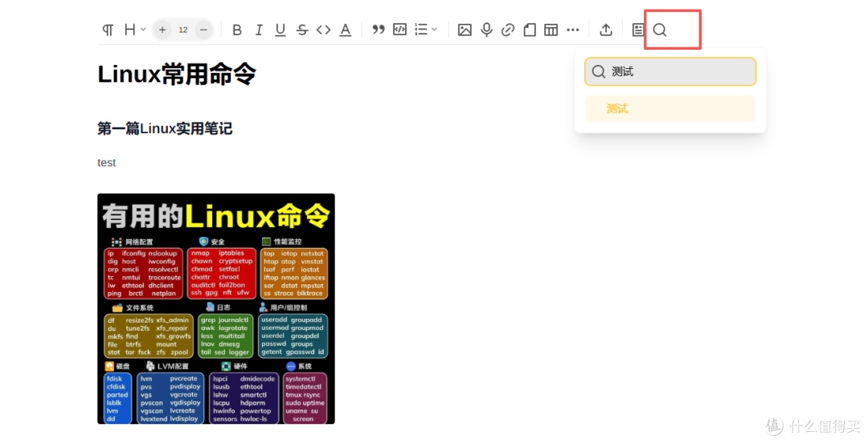Viewport: 868px width, 444px height.
Task: Toggle italic formatting
Action: (x=259, y=30)
